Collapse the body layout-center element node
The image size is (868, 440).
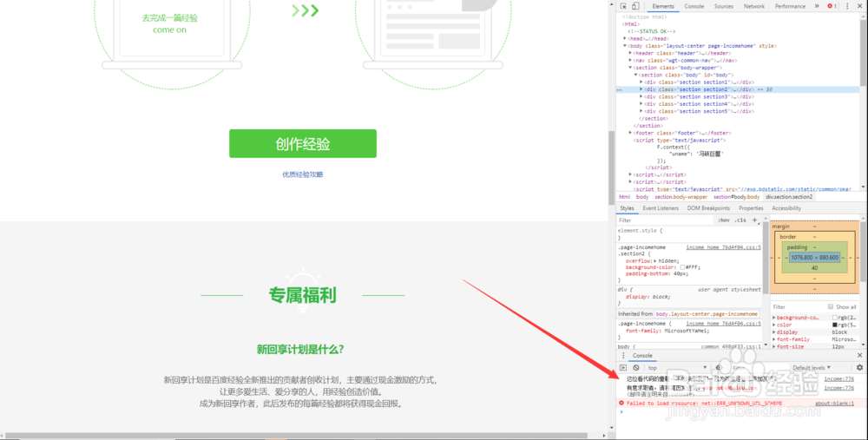pos(626,46)
